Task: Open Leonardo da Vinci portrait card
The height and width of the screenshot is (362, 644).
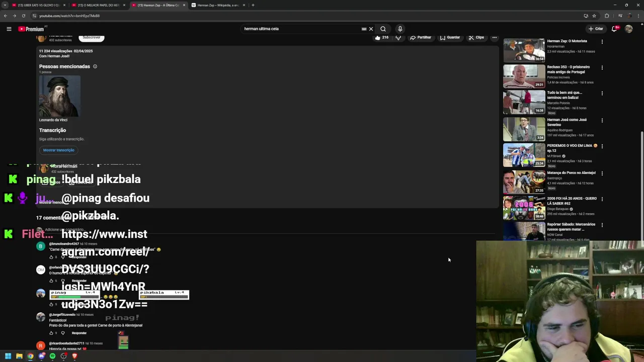Action: (x=60, y=96)
